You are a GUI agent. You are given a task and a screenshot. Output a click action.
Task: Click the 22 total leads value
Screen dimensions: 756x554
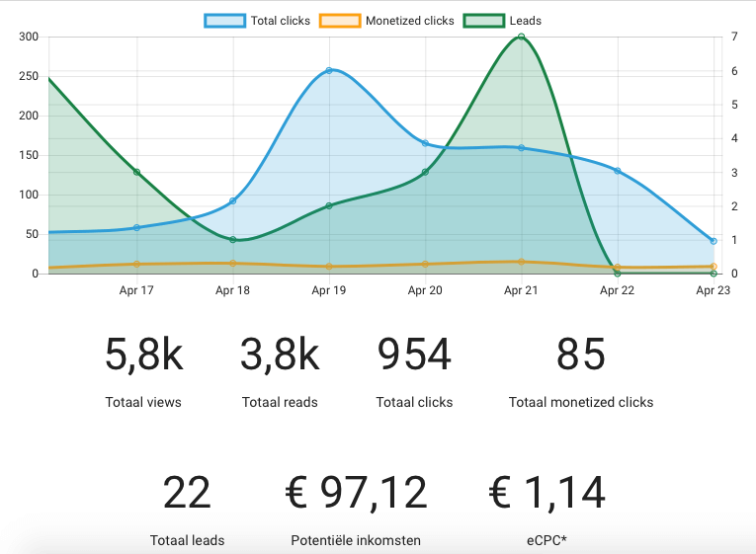(187, 493)
